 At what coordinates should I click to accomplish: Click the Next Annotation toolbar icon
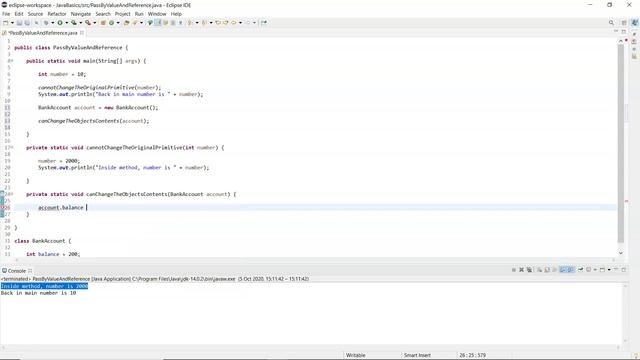click(x=189, y=23)
